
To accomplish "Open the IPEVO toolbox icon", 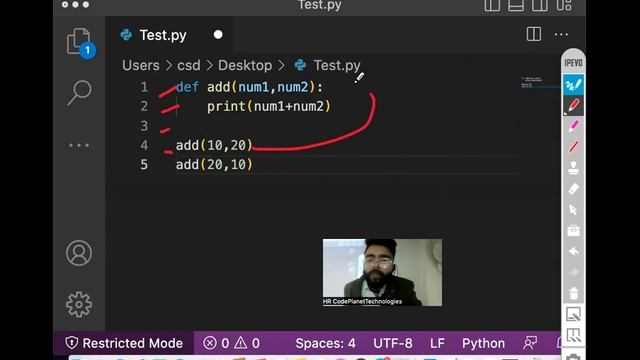I will (x=573, y=231).
